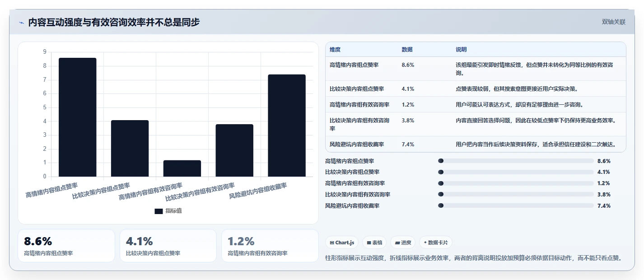Click the description starting 用户把内容当作后续决策资料

coord(536,145)
